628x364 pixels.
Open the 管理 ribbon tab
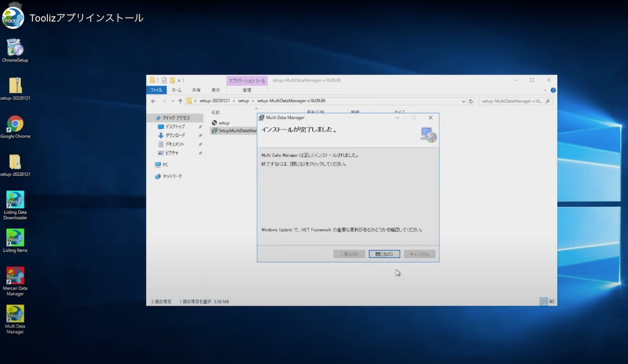coord(247,90)
